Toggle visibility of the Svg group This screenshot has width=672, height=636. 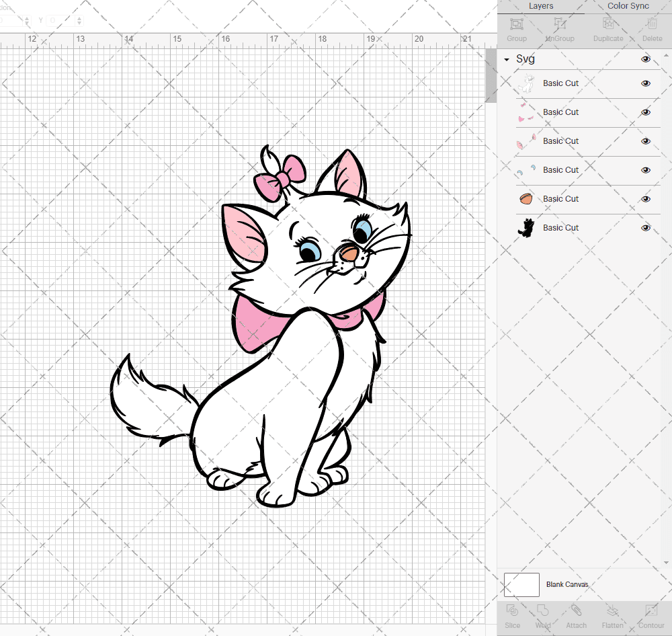[645, 59]
